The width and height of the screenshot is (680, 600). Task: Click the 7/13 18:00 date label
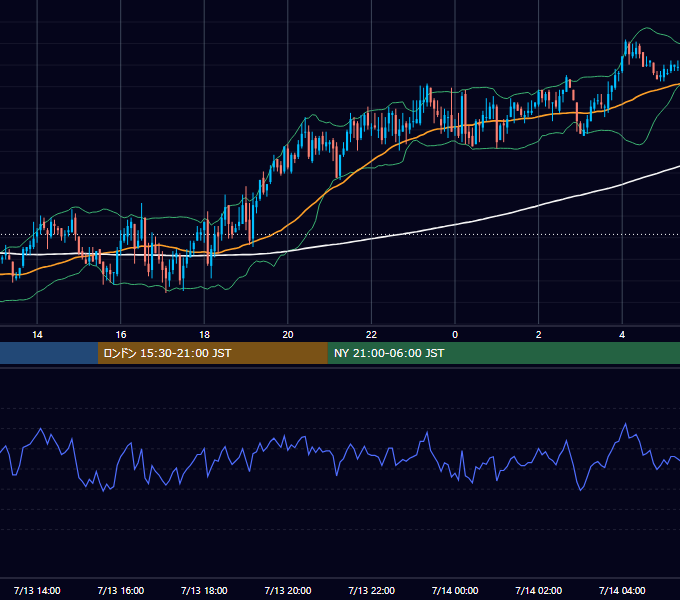tap(204, 590)
